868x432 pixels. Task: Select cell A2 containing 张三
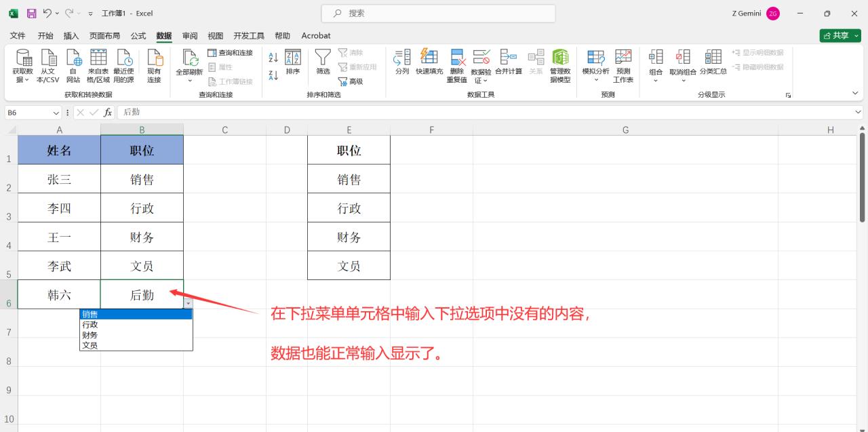point(59,179)
